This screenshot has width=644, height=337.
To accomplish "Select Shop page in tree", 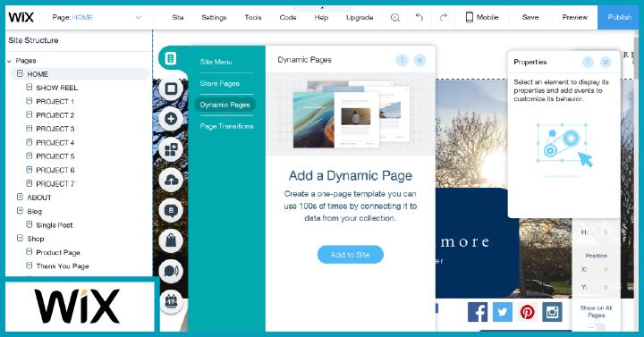I will click(x=36, y=239).
